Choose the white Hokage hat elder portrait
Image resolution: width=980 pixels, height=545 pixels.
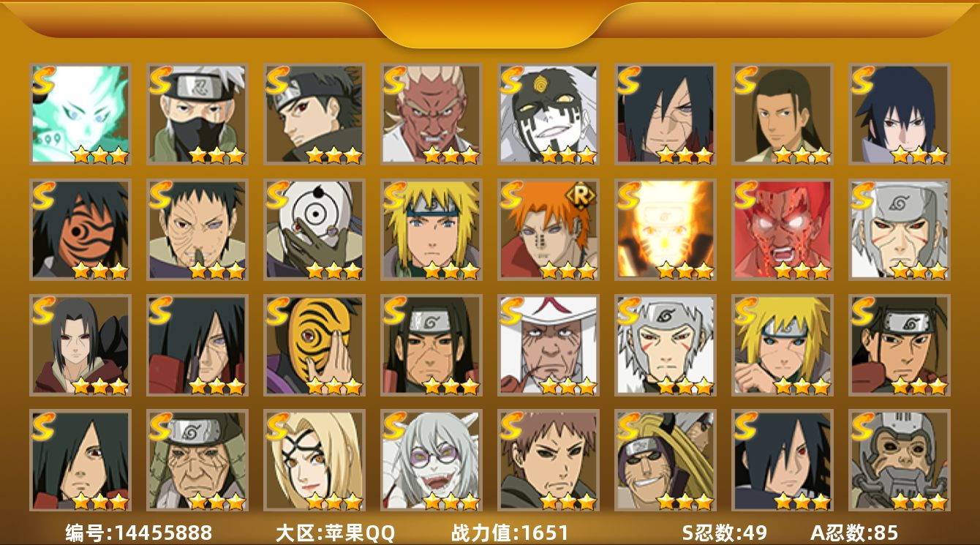pyautogui.click(x=549, y=345)
